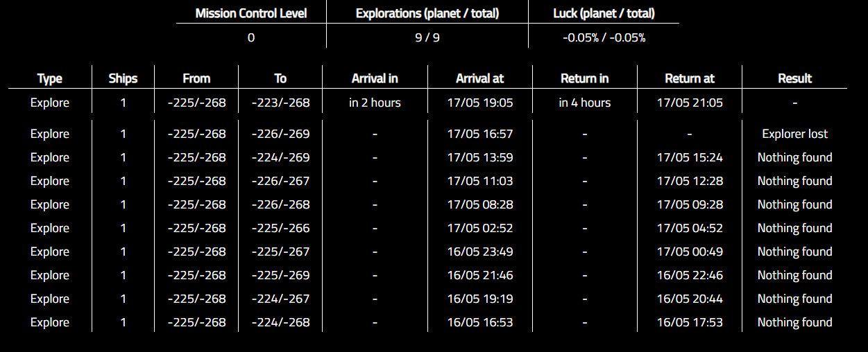Click the Ships column header
The height and width of the screenshot is (352, 868).
[x=124, y=78]
